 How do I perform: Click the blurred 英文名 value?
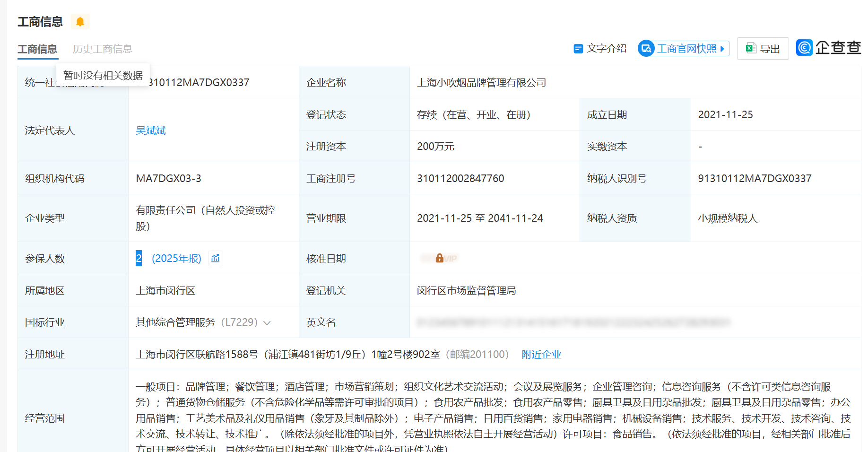coord(573,322)
